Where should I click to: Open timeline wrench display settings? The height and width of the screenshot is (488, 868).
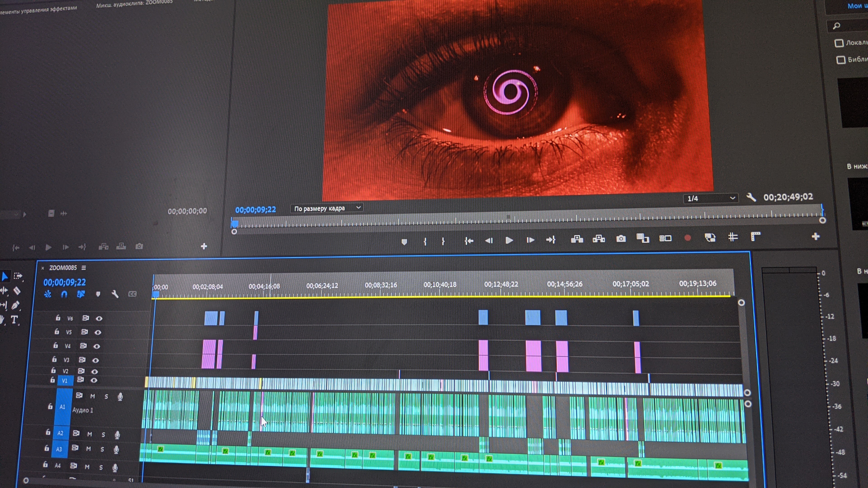point(115,294)
